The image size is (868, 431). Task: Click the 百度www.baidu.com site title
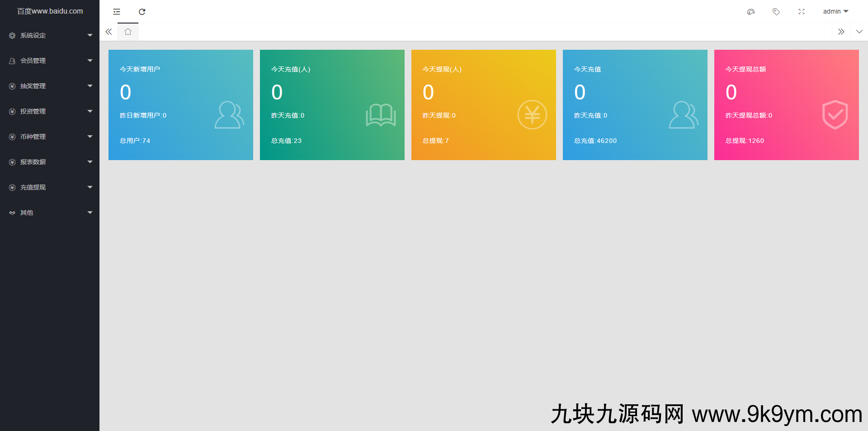[x=50, y=11]
